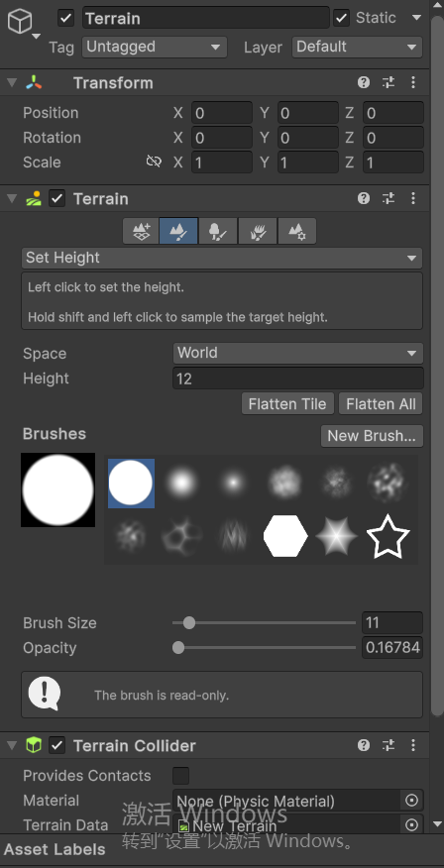Viewport: 444px width, 868px height.
Task: Open the Terrain Settings tool icon
Action: [297, 231]
